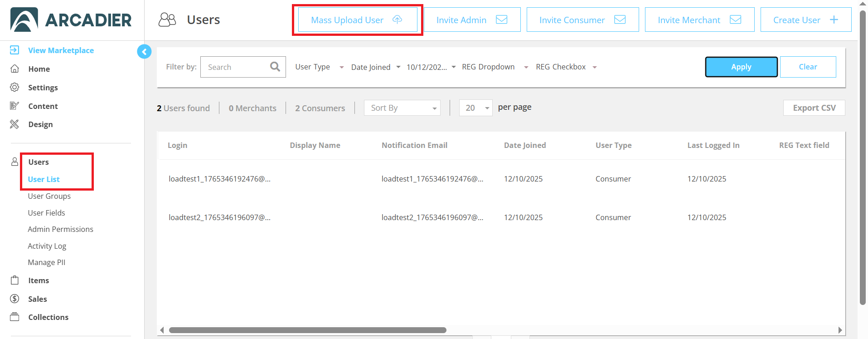Image resolution: width=868 pixels, height=339 pixels.
Task: Click the vertical page scrollbar
Action: [863, 157]
